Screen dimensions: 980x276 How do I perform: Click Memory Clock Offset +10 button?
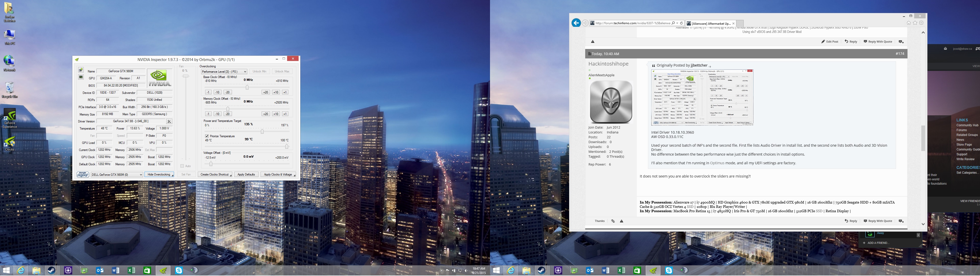276,114
